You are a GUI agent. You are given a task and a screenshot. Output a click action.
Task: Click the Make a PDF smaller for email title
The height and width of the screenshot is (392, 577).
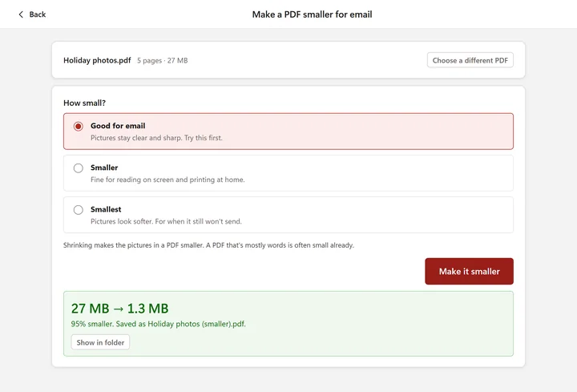click(x=312, y=14)
